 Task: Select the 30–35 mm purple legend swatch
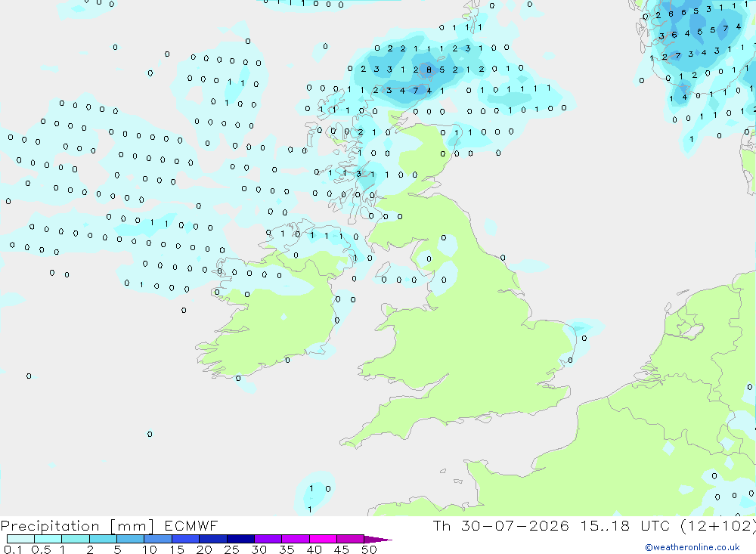coord(268,539)
